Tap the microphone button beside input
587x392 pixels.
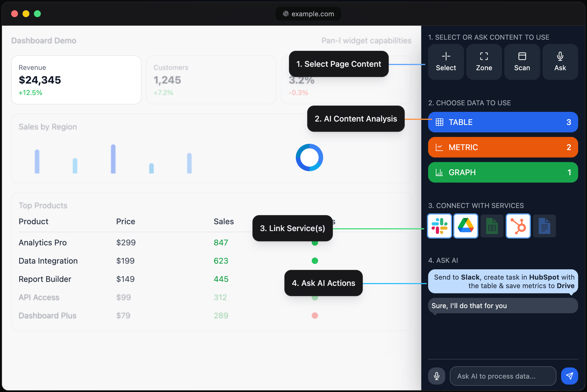436,376
